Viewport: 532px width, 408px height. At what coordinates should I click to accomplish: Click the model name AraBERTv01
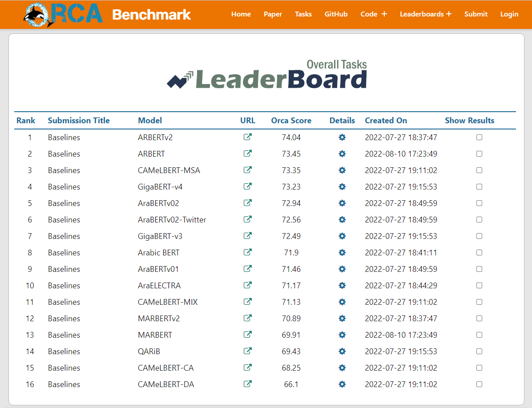point(158,269)
